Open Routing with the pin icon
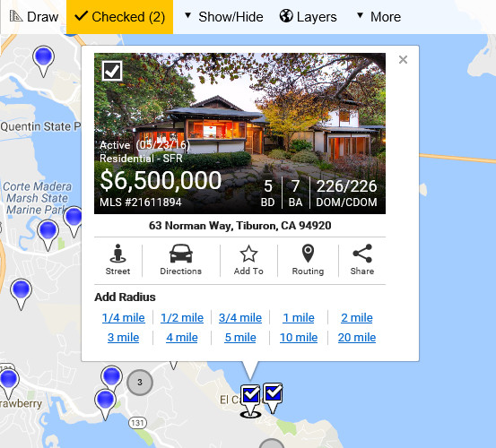The width and height of the screenshot is (496, 448). click(x=308, y=260)
